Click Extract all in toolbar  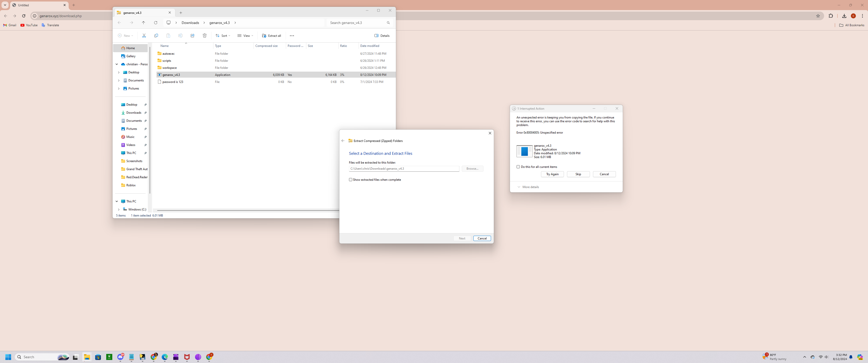click(272, 36)
